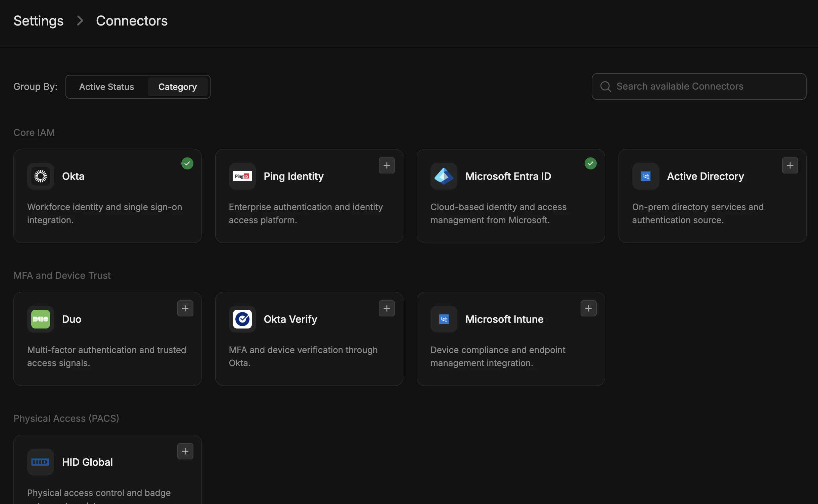Open the Okta connector card title
Viewport: 818px width, 504px height.
point(73,176)
